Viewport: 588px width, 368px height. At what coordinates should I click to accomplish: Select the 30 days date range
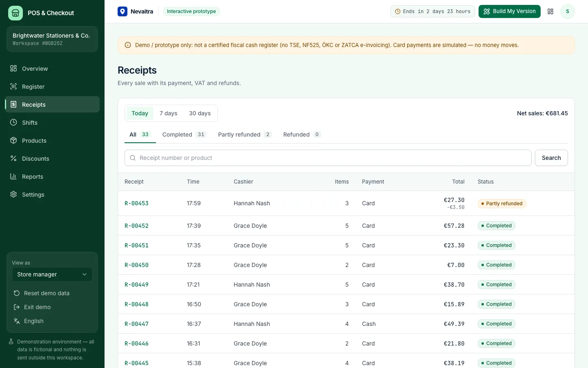tap(200, 113)
